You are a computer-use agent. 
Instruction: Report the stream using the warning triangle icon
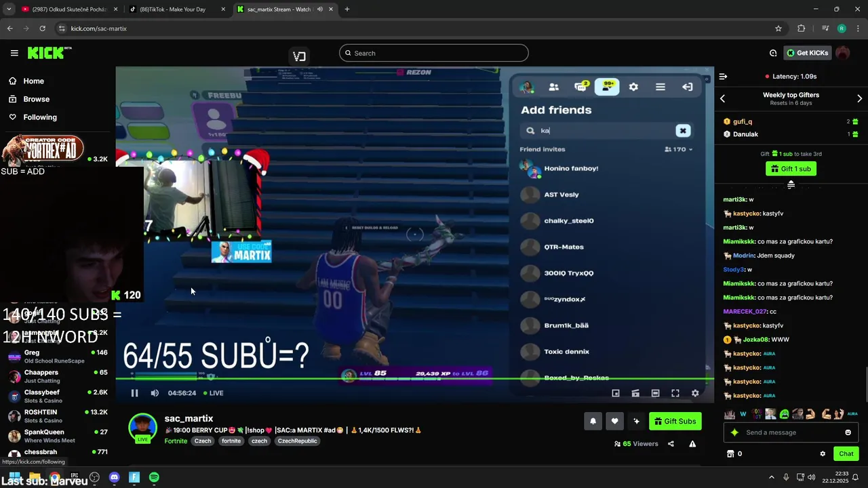click(x=692, y=444)
